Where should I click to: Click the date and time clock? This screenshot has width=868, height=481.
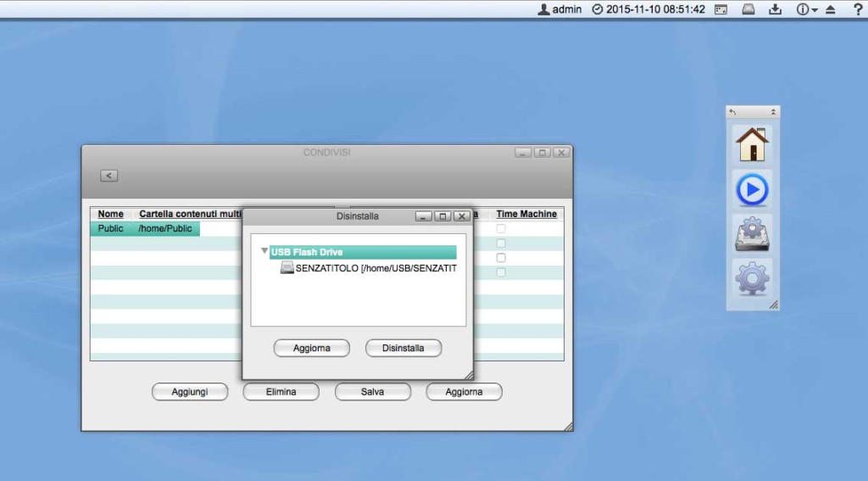[x=648, y=9]
